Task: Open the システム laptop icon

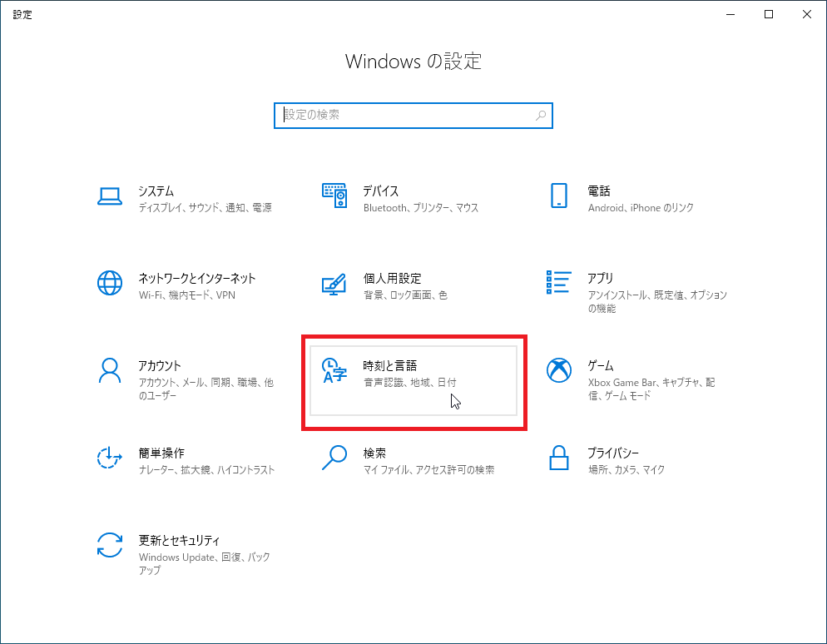Action: [110, 196]
